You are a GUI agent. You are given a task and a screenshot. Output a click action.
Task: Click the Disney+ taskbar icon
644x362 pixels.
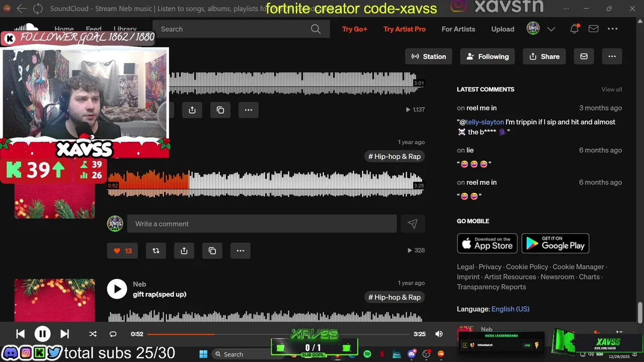point(397,354)
